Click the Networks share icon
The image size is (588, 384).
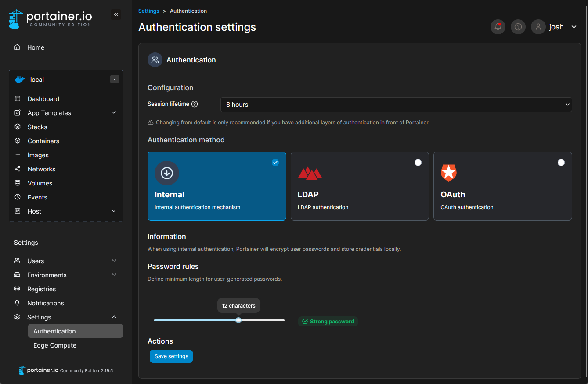pyautogui.click(x=18, y=169)
